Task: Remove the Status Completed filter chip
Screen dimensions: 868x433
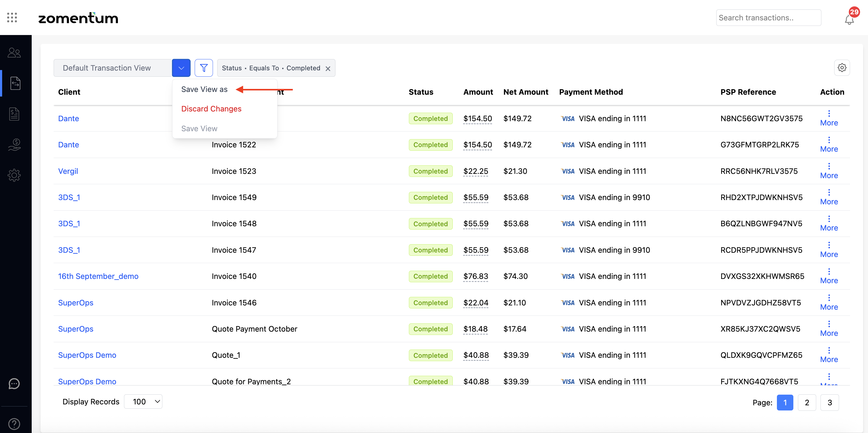Action: tap(328, 69)
